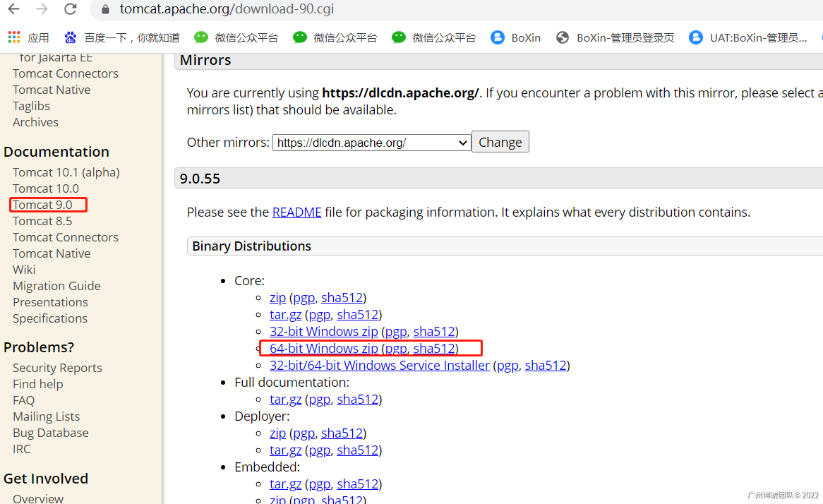The height and width of the screenshot is (504, 823).
Task: Open the third WeChat 微信公众平台 bookmark
Action: tap(433, 38)
